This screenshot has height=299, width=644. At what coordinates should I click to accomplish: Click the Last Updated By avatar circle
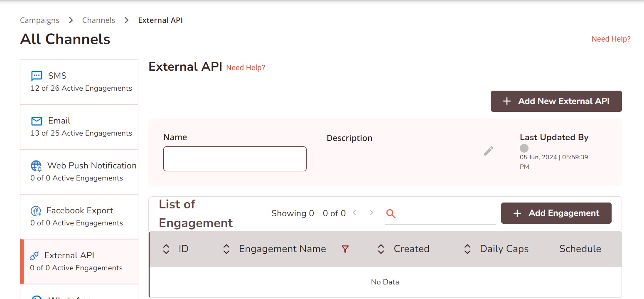point(524,148)
